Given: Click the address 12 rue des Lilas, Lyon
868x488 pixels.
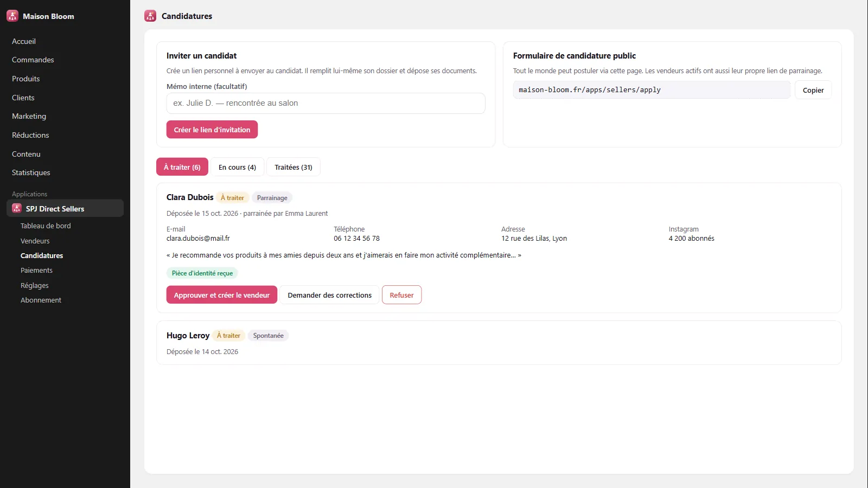Looking at the screenshot, I should (534, 238).
